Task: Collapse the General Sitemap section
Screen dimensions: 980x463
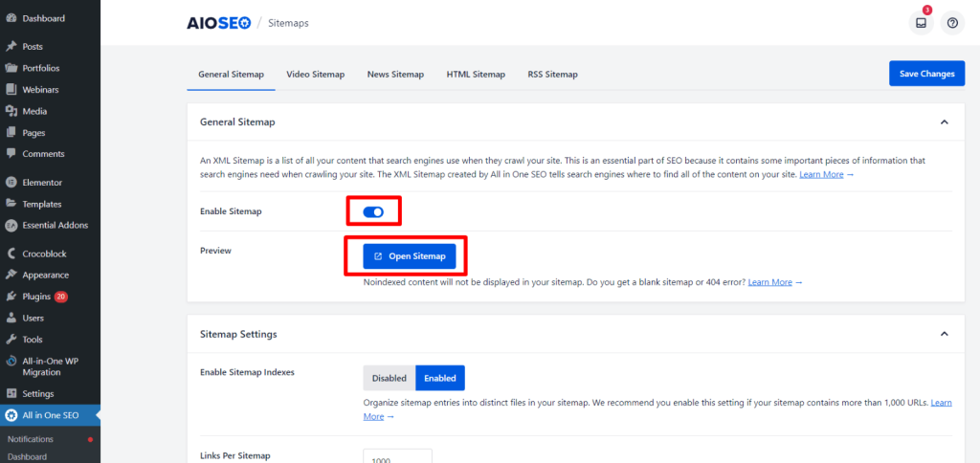Action: [x=944, y=121]
